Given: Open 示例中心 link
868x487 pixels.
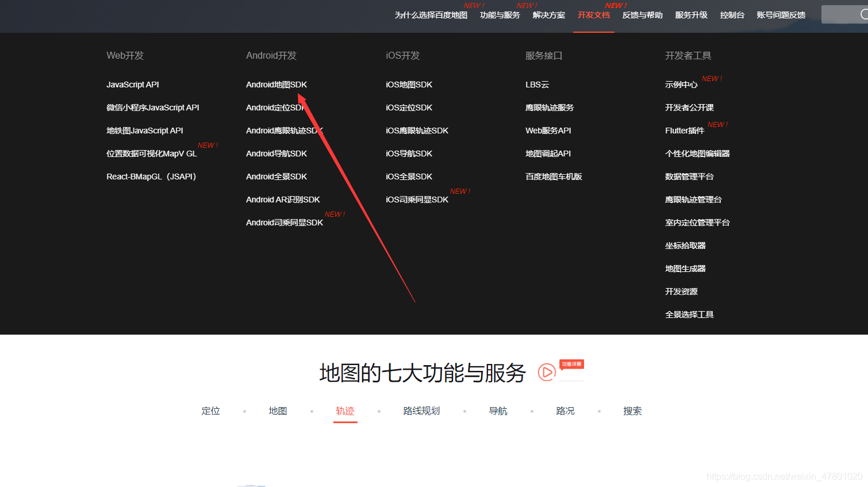Looking at the screenshot, I should tap(681, 85).
